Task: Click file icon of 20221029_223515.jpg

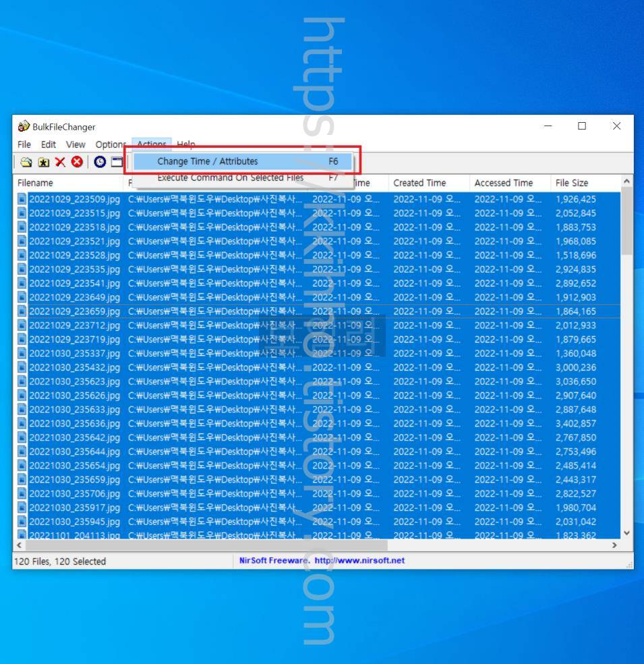Action: coord(22,213)
